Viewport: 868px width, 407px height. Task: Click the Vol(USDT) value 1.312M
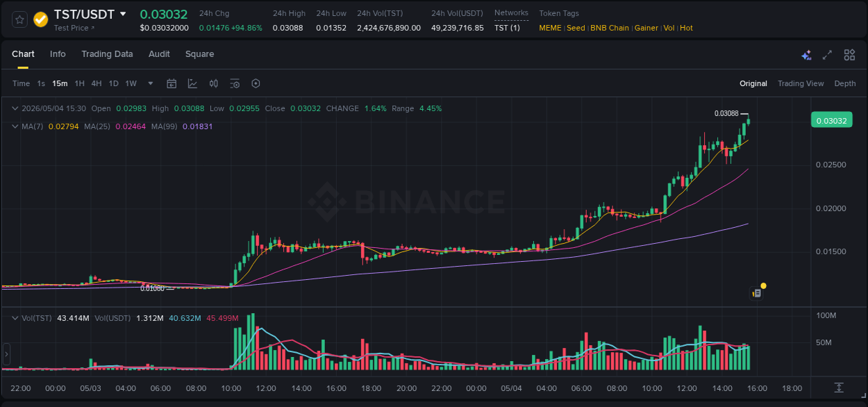pos(149,318)
